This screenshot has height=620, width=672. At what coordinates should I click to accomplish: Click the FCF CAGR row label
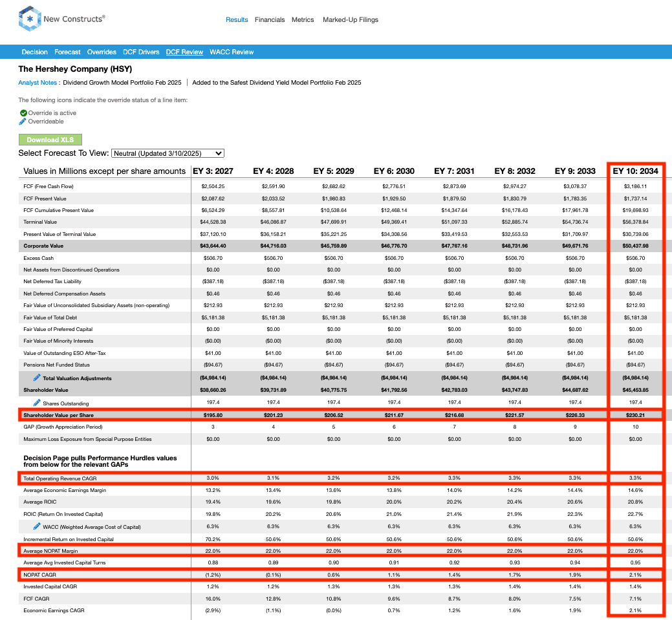point(36,599)
